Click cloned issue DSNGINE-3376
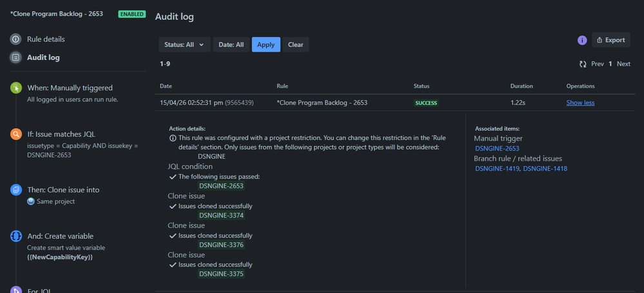This screenshot has width=644, height=293. coord(221,245)
